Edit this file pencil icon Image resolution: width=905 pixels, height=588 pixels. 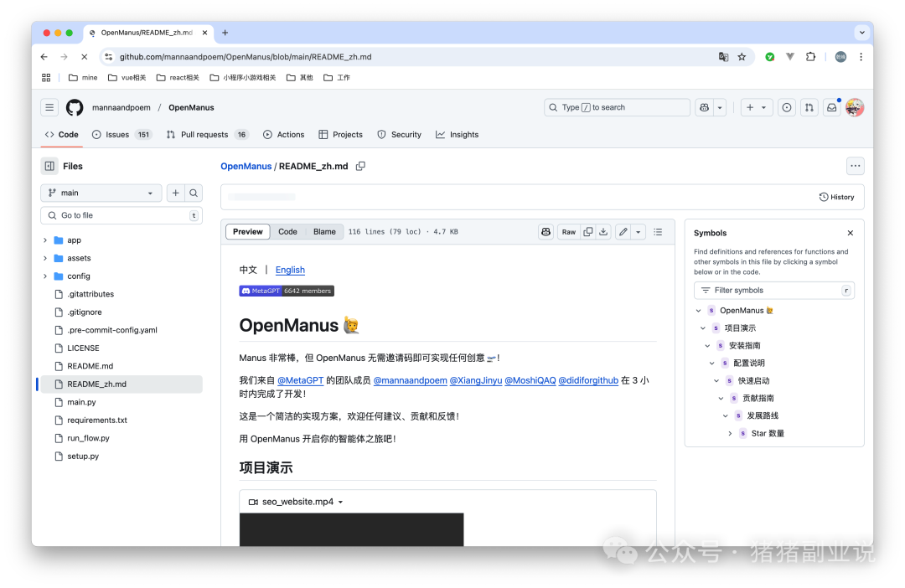point(623,232)
